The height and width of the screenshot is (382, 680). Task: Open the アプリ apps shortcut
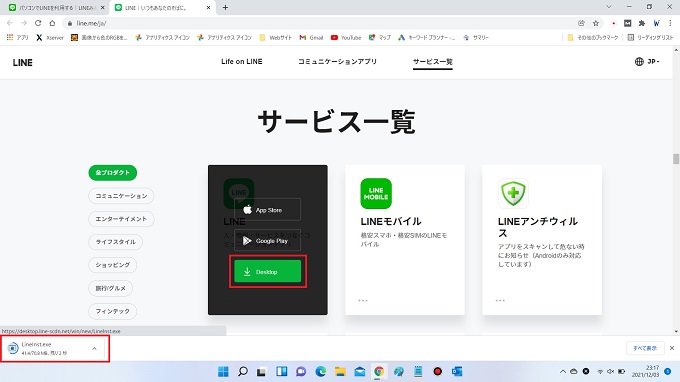18,38
